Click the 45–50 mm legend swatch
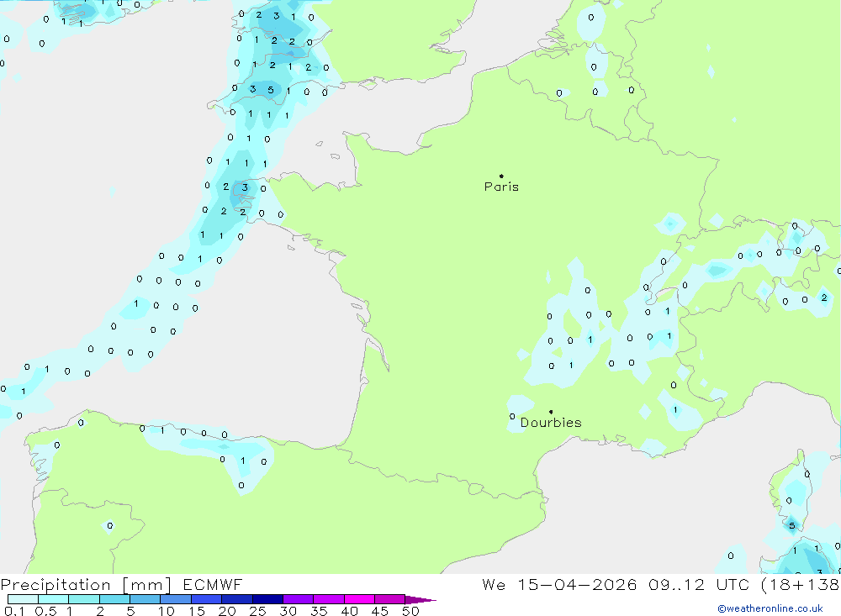This screenshot has width=841, height=616. click(390, 599)
